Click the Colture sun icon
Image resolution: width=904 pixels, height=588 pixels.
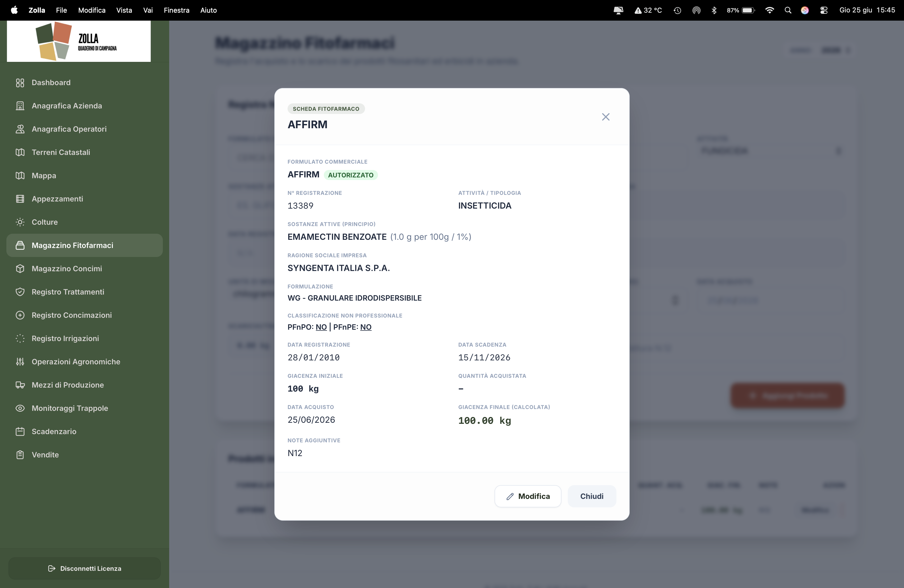click(20, 222)
